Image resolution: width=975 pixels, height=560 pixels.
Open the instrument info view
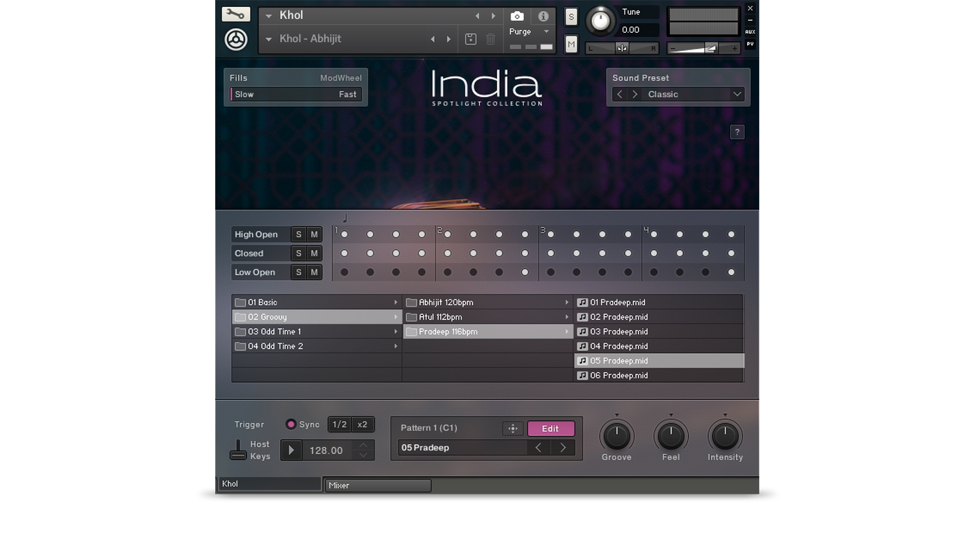coord(543,16)
